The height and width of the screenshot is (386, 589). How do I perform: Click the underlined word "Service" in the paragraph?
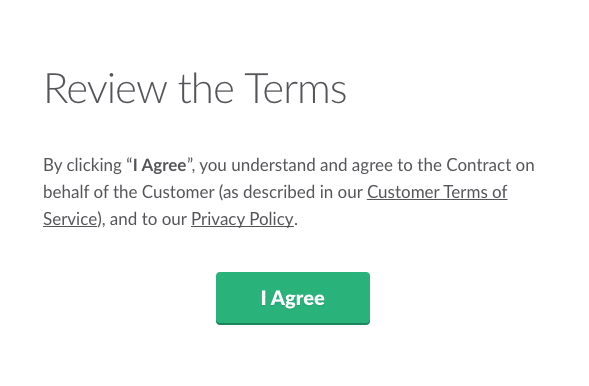tap(70, 219)
